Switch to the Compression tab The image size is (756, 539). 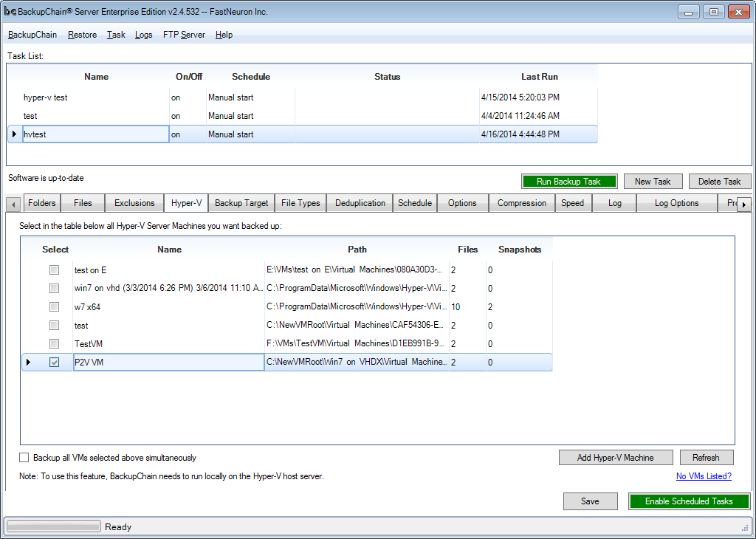point(522,203)
